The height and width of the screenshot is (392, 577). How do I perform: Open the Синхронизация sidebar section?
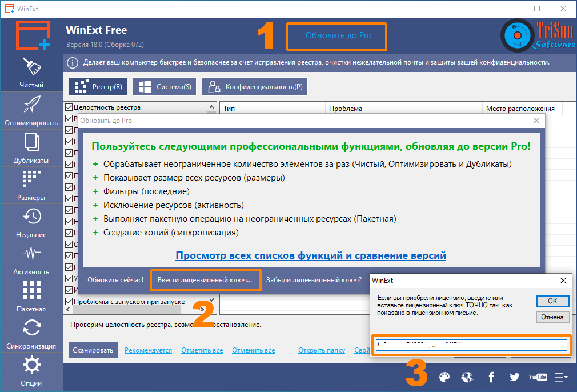31,334
